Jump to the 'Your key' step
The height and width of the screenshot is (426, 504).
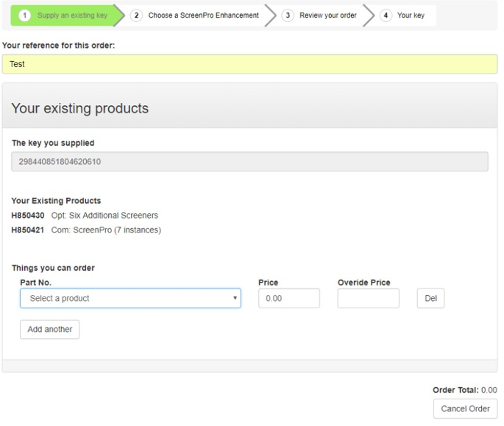(411, 15)
